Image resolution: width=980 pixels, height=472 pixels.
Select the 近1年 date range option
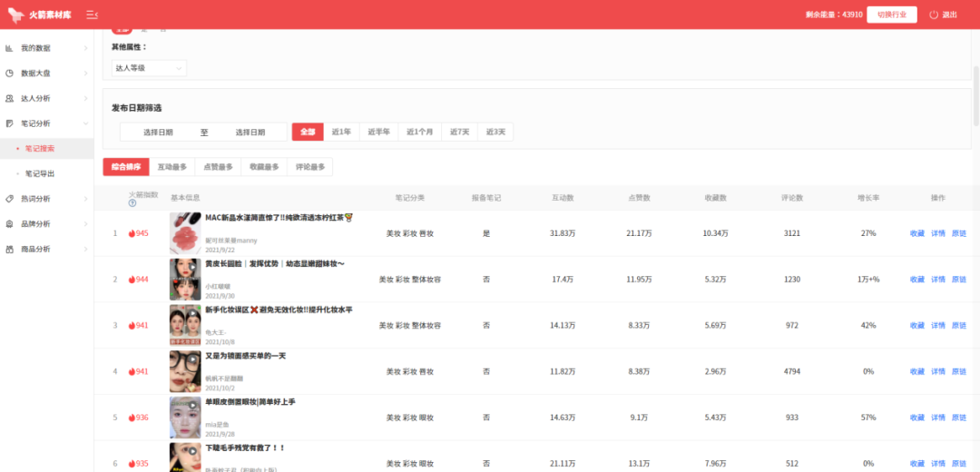(x=341, y=132)
